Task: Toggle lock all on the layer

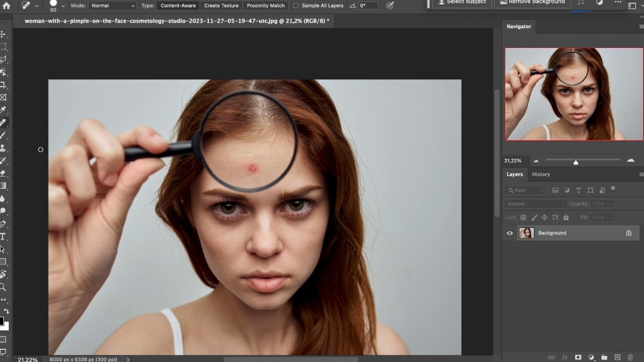Action: (x=566, y=217)
